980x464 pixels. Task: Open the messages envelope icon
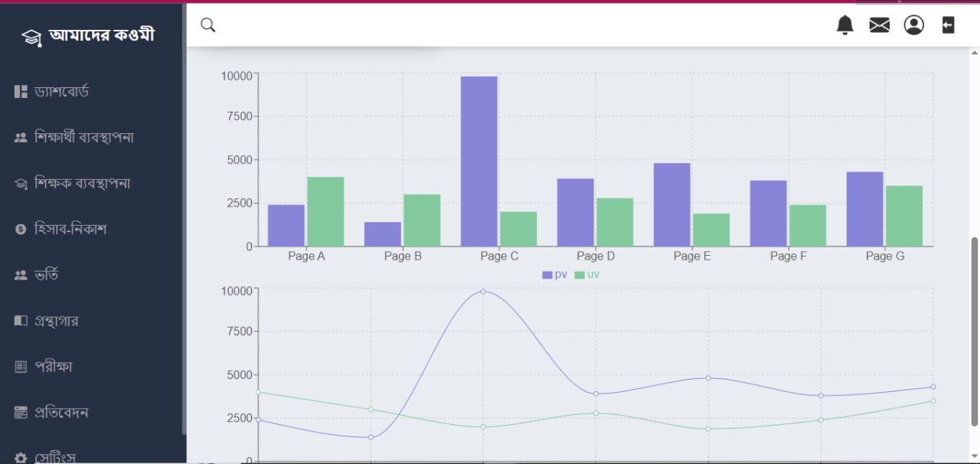pos(879,25)
